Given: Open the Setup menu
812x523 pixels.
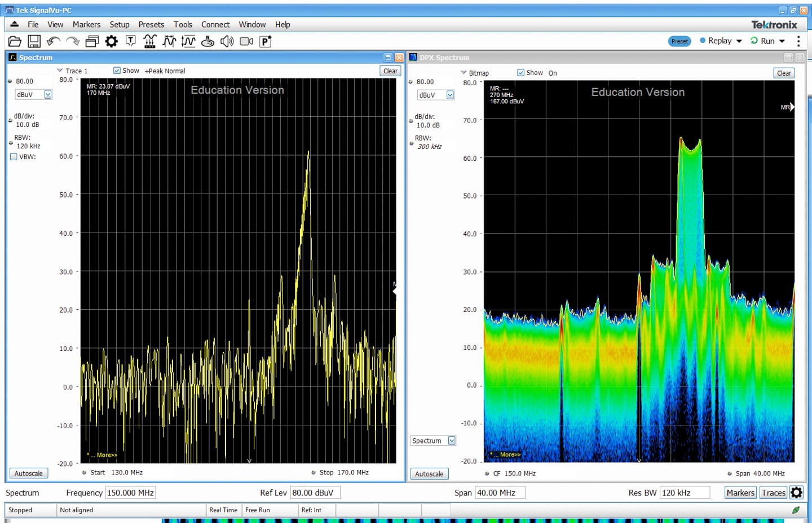Looking at the screenshot, I should pyautogui.click(x=120, y=24).
